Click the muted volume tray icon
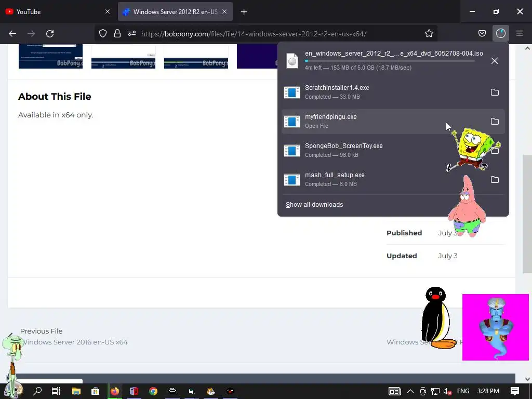 pyautogui.click(x=447, y=391)
